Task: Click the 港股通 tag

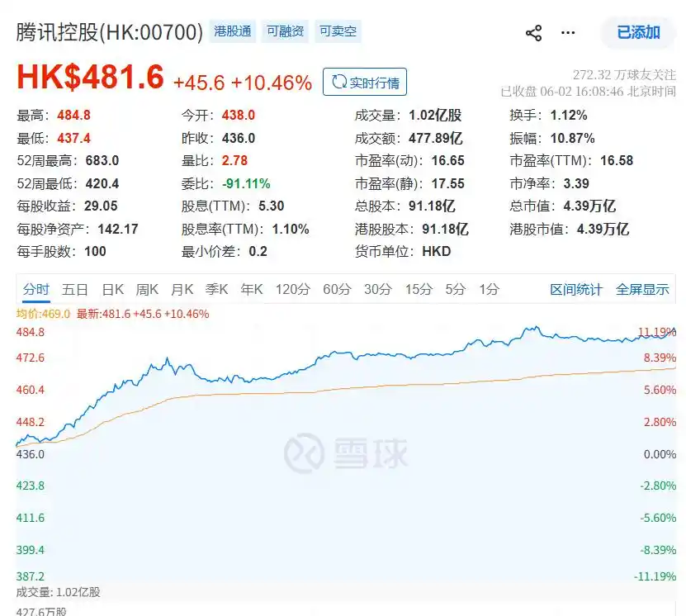Action: click(x=233, y=31)
